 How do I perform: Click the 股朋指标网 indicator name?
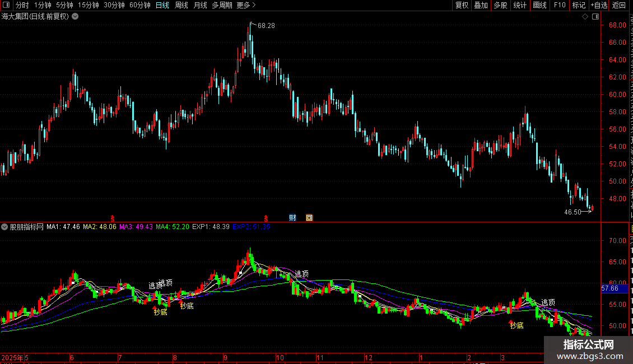pyautogui.click(x=27, y=227)
